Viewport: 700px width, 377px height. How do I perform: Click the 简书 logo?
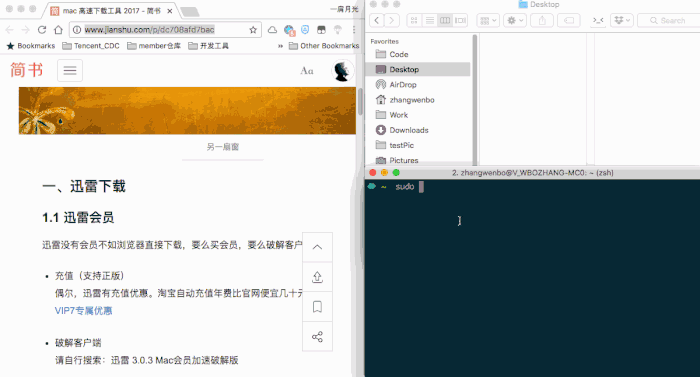(27, 70)
